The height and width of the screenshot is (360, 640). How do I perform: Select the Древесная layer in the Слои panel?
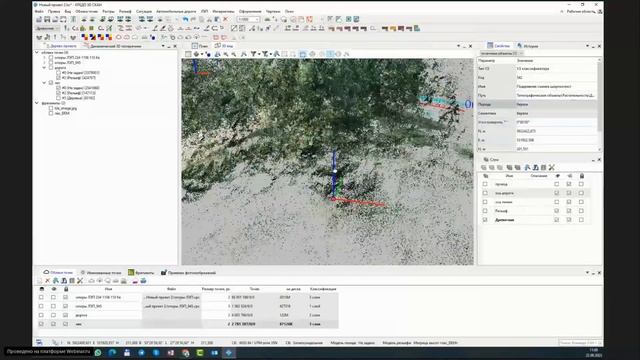pos(504,220)
